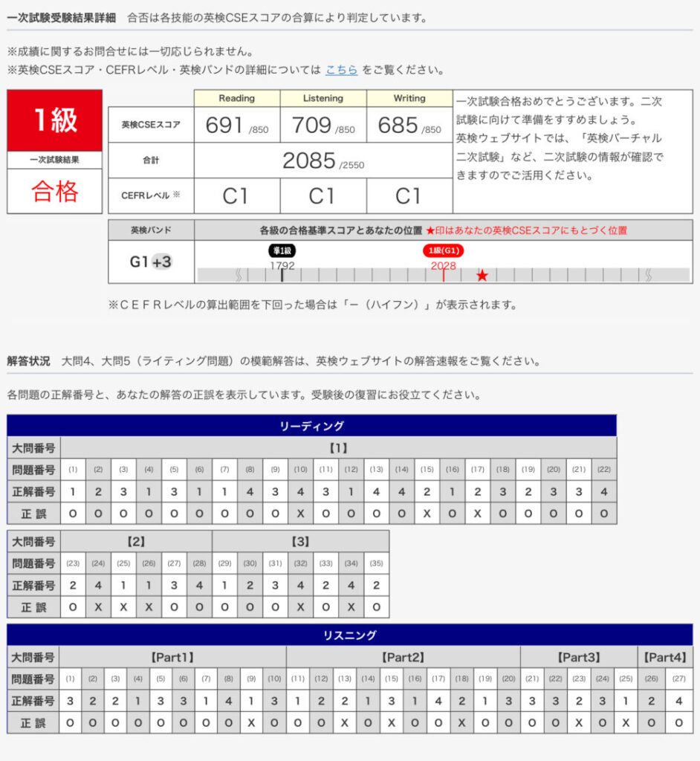Screen dimensions: 700x761
Task: Click the Reading score 691
Action: click(x=225, y=126)
